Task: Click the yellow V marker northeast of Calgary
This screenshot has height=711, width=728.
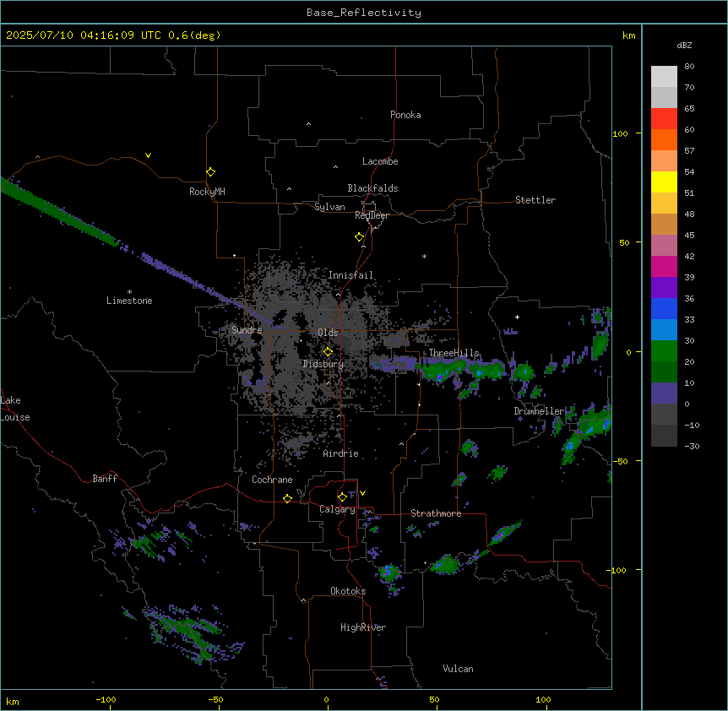Action: pos(362,493)
